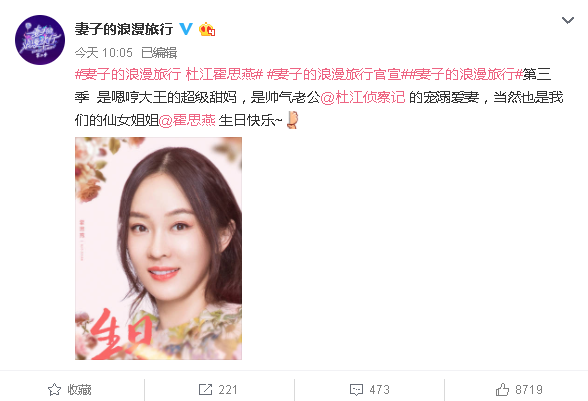The height and width of the screenshot is (401, 588).
Task: Open the post options chevron menu
Action: point(568,20)
